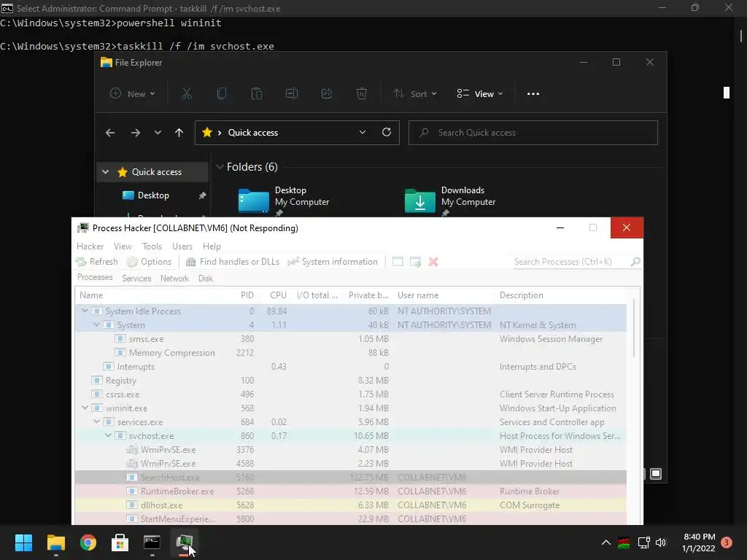Open View dropdown in File Explorer
Image resolution: width=747 pixels, height=560 pixels.
(480, 94)
